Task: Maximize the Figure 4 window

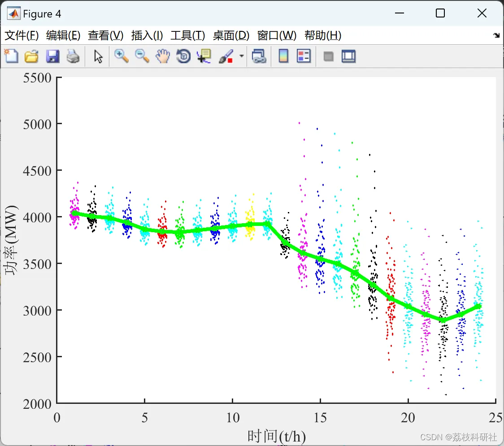Action: coord(440,13)
